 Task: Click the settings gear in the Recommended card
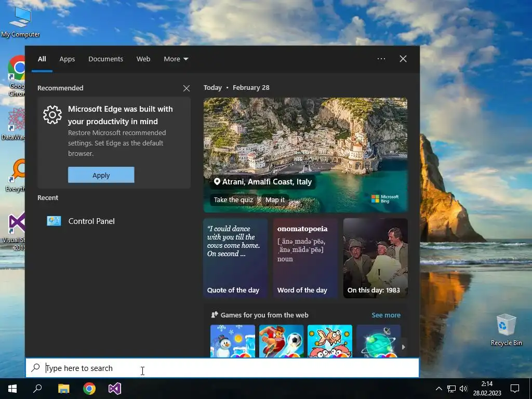click(x=52, y=115)
